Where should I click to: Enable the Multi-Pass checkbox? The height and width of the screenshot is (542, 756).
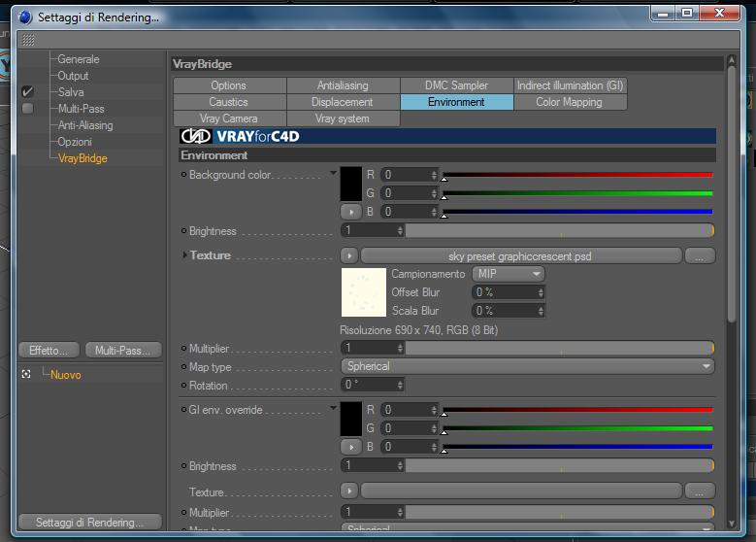tap(27, 108)
